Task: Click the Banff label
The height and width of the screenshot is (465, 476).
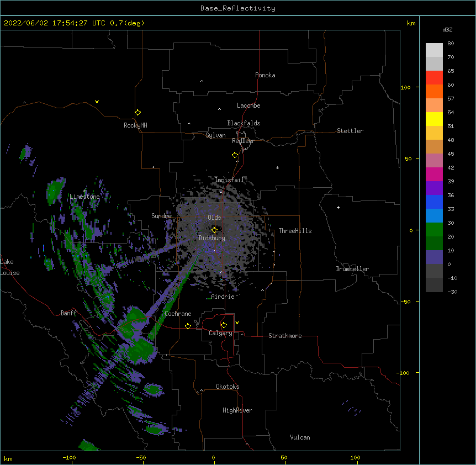Action: [68, 313]
